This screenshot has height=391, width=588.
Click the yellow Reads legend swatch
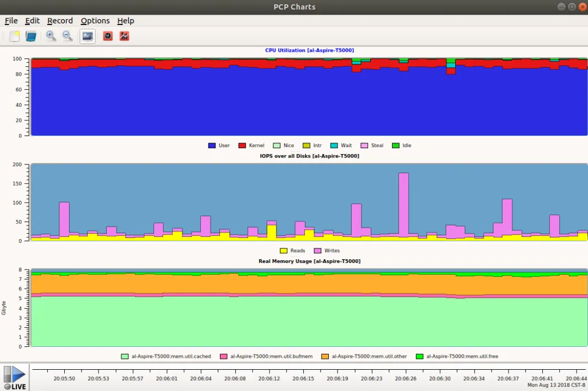(284, 251)
